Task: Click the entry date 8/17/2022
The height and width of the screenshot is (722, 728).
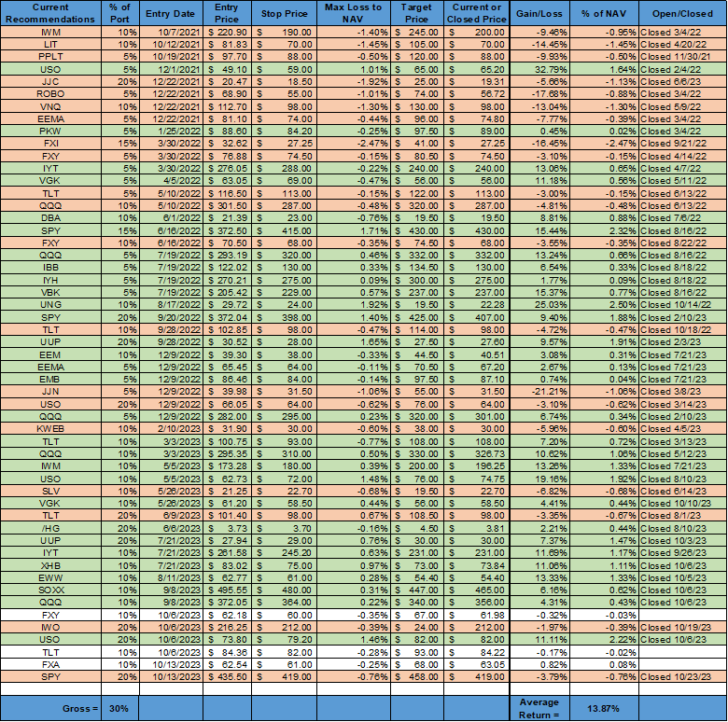Action: [171, 304]
